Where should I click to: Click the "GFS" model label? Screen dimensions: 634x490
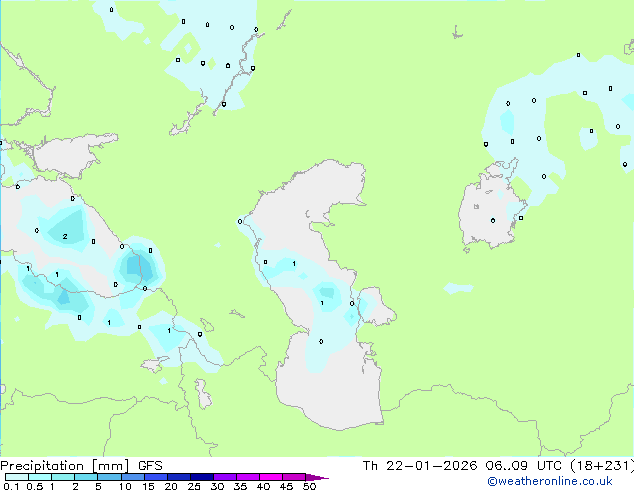tap(150, 466)
